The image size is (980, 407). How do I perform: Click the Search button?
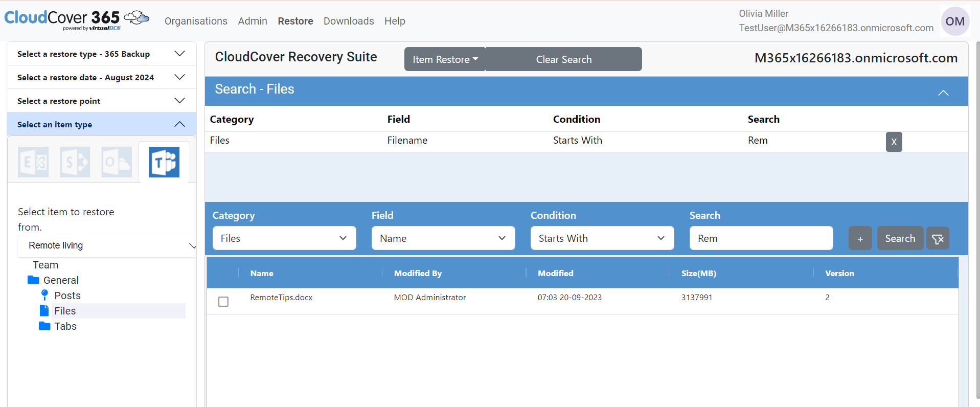click(x=900, y=238)
